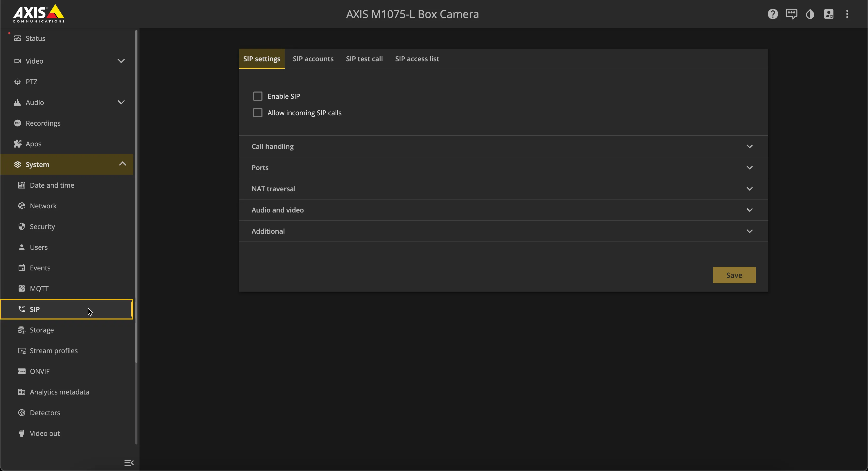This screenshot has width=868, height=471.
Task: Open Status in the sidebar
Action: pyautogui.click(x=67, y=39)
